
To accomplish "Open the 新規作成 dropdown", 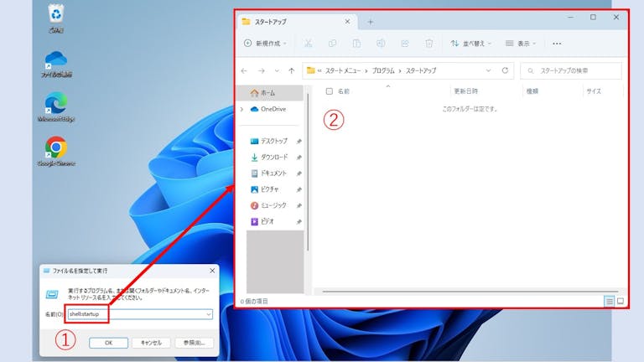I will [x=265, y=44].
